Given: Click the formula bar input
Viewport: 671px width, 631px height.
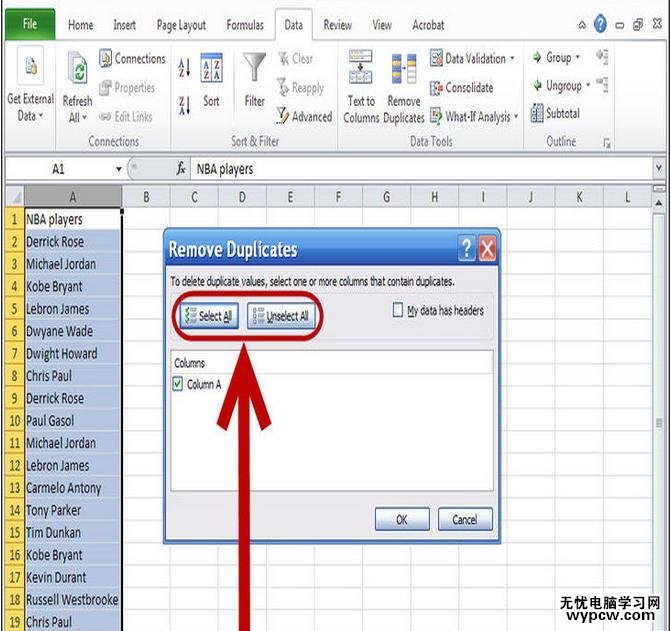Looking at the screenshot, I should point(422,169).
